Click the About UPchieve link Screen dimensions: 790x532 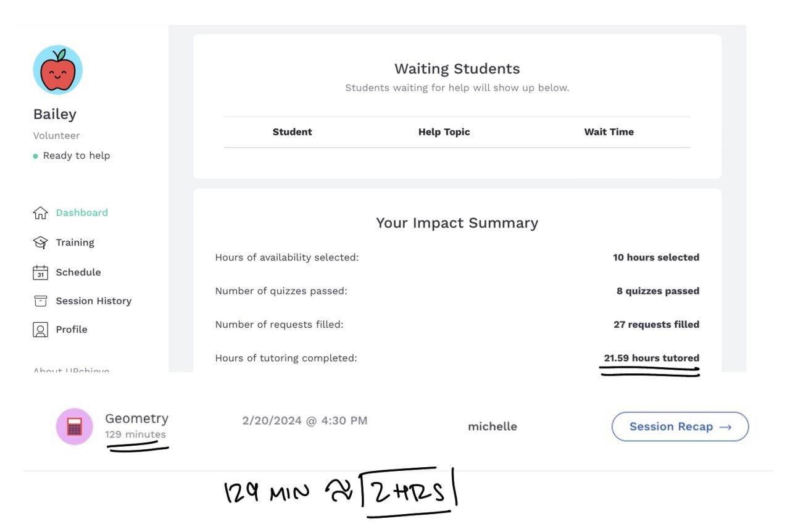71,369
